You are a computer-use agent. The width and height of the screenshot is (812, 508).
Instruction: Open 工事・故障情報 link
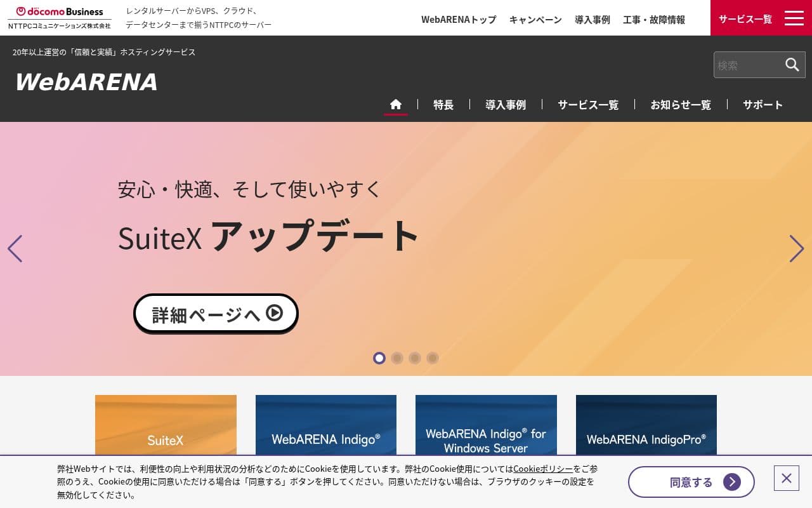tap(654, 20)
